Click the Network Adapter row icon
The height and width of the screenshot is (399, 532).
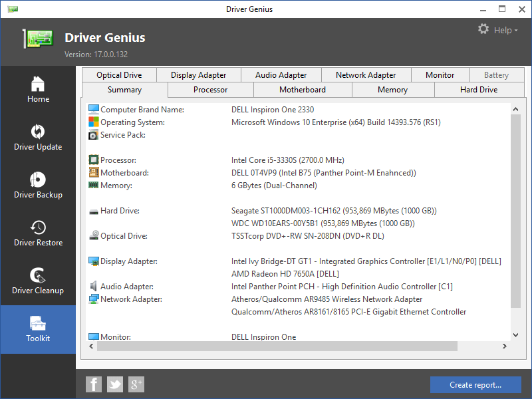tap(93, 299)
